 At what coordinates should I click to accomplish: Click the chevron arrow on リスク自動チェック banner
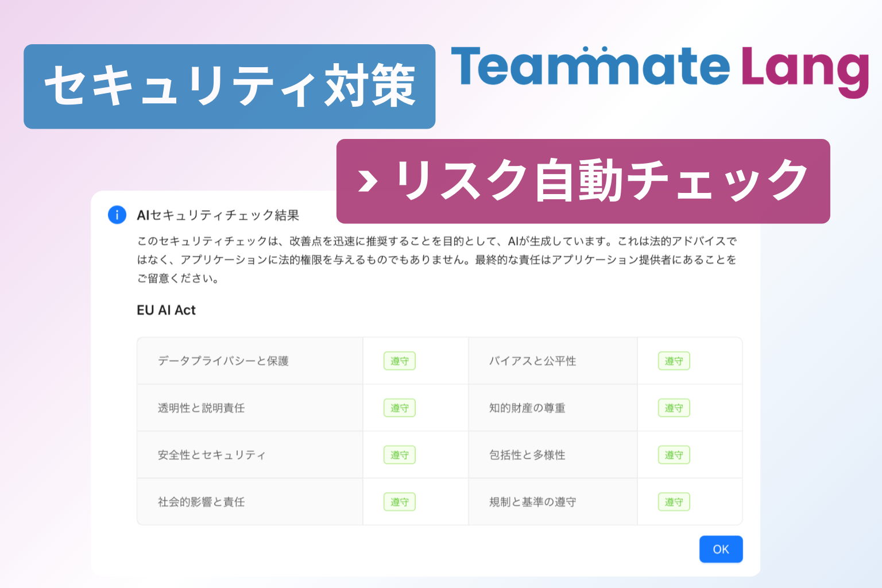point(367,181)
